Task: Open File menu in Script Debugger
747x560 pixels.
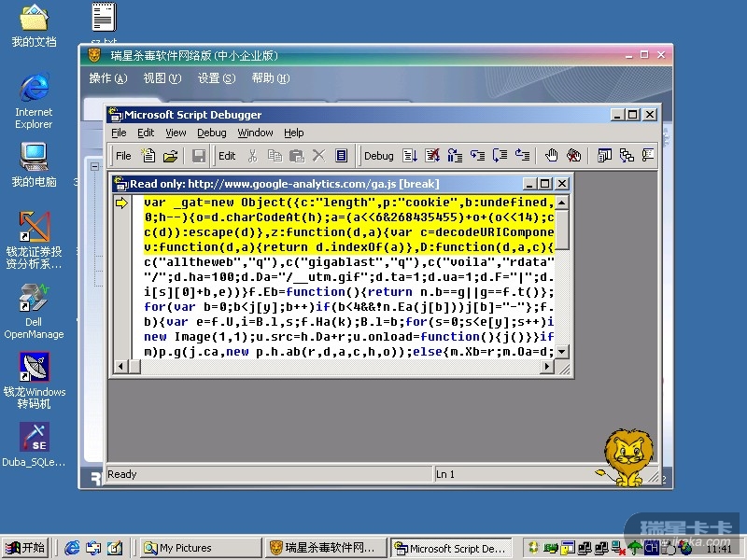Action: pyautogui.click(x=119, y=133)
